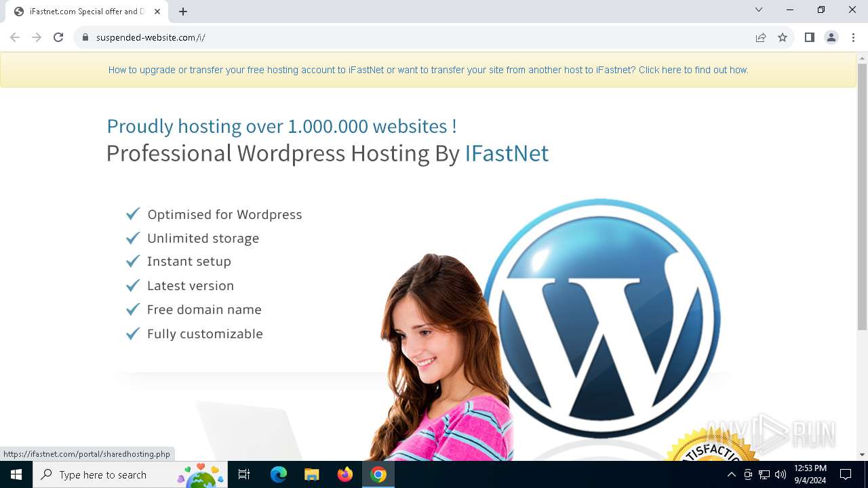Open the Windows Start menu
Viewport: 868px width, 488px height.
[16, 474]
